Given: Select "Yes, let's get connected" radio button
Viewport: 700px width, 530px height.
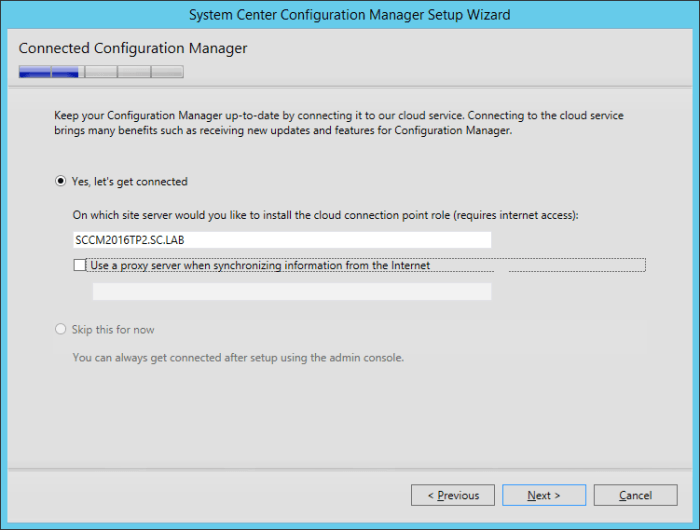Looking at the screenshot, I should pyautogui.click(x=60, y=181).
